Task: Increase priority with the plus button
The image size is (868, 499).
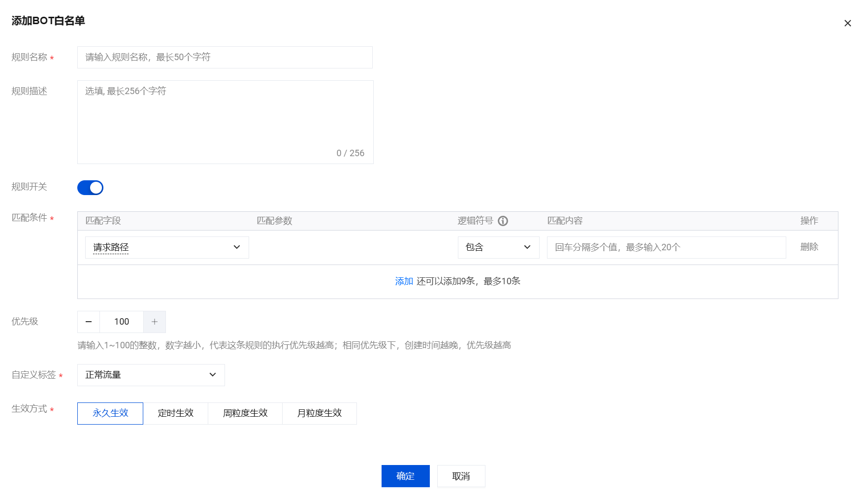Action: click(x=155, y=322)
